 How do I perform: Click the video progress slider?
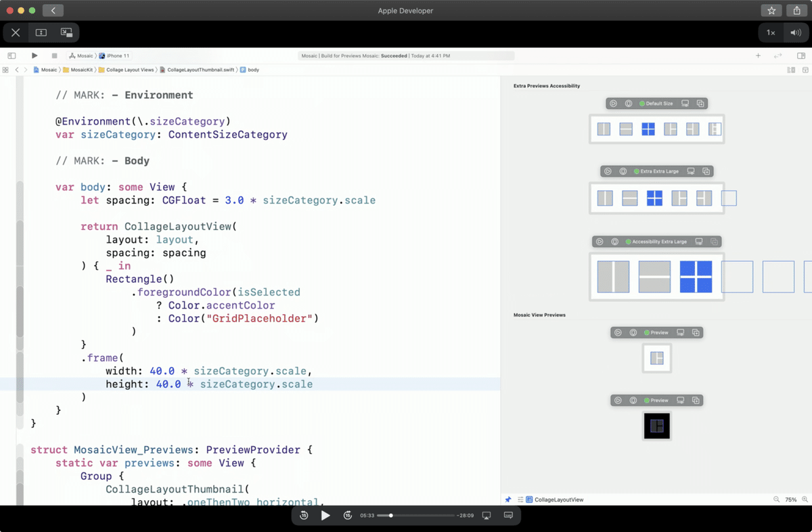(415, 515)
